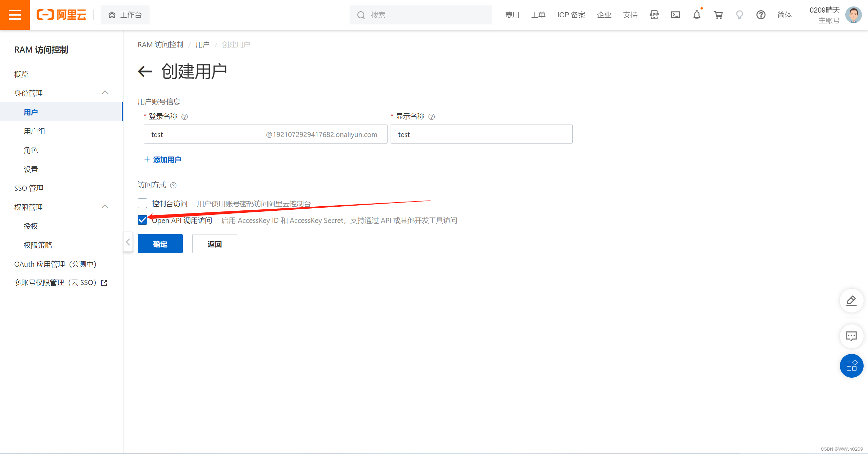
Task: Collapse the 身份管理 section chevron
Action: pyautogui.click(x=105, y=93)
